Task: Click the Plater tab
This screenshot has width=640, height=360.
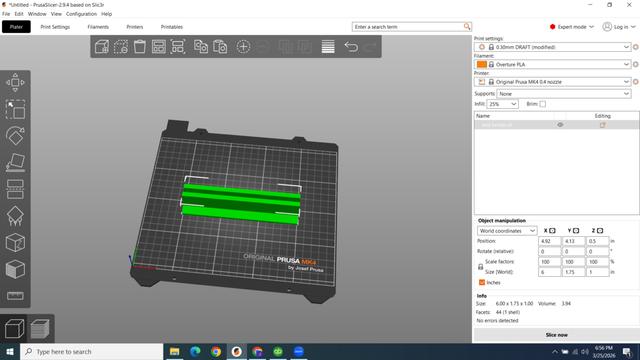Action: 16,27
